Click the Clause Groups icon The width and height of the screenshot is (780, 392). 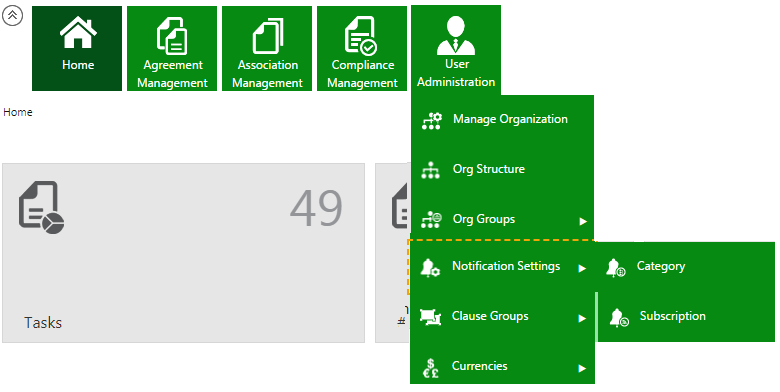click(430, 316)
